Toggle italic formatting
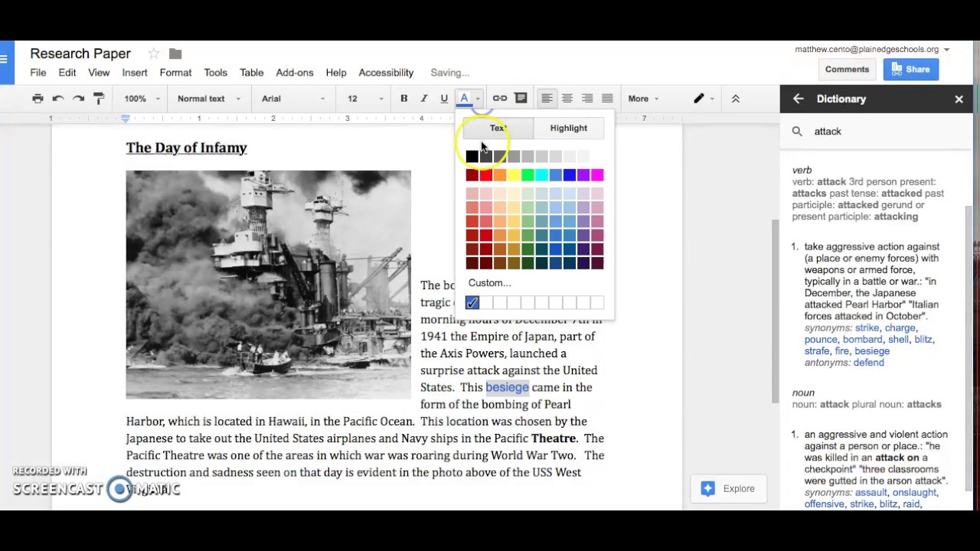 (423, 99)
